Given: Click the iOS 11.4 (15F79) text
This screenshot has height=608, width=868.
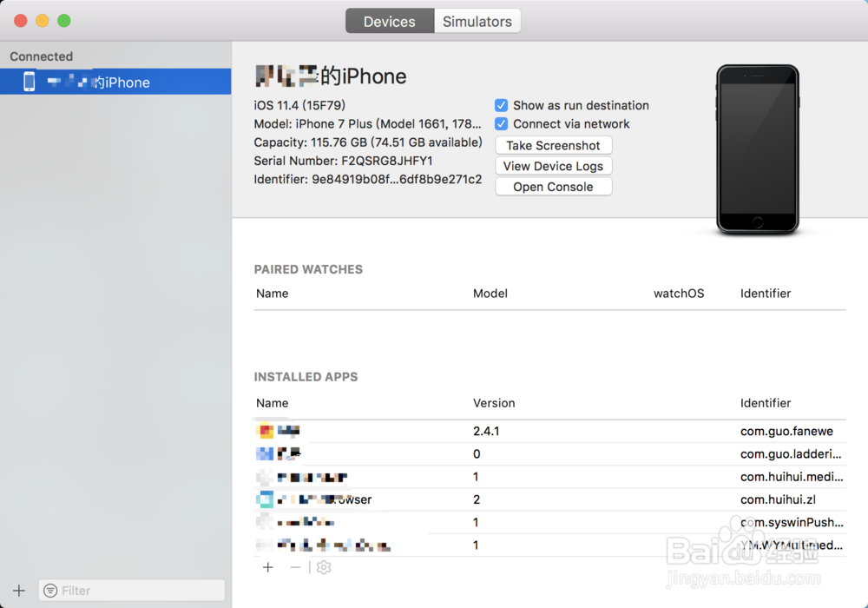Looking at the screenshot, I should coord(299,105).
